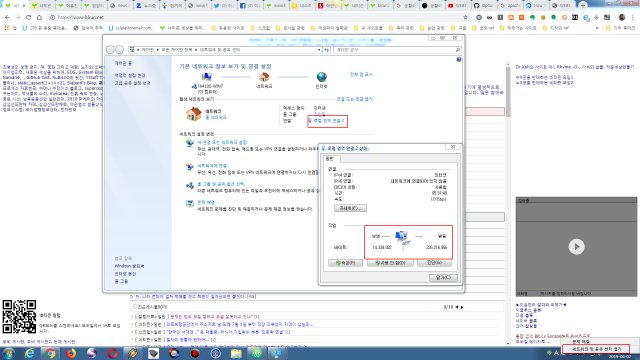The image size is (640, 360).
Task: Click the 닫기 button in status dialog
Action: (443, 278)
